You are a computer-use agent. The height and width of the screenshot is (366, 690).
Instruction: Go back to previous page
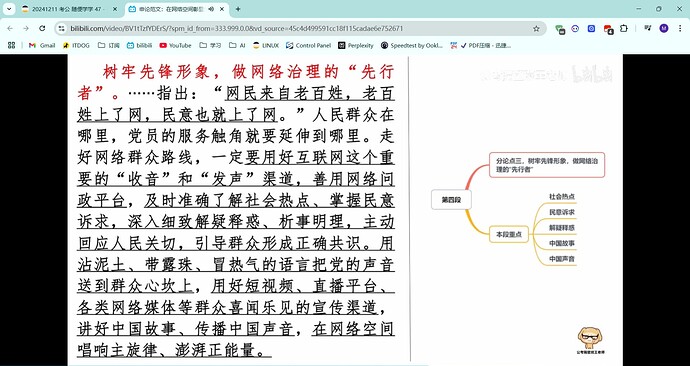(x=10, y=29)
